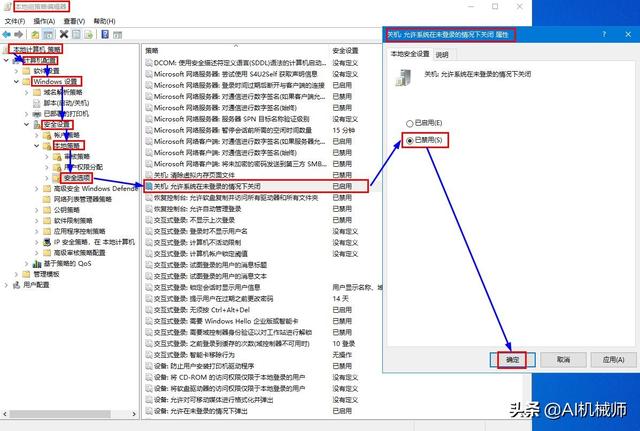Click the 安全设置 lock folder icon

pos(37,124)
